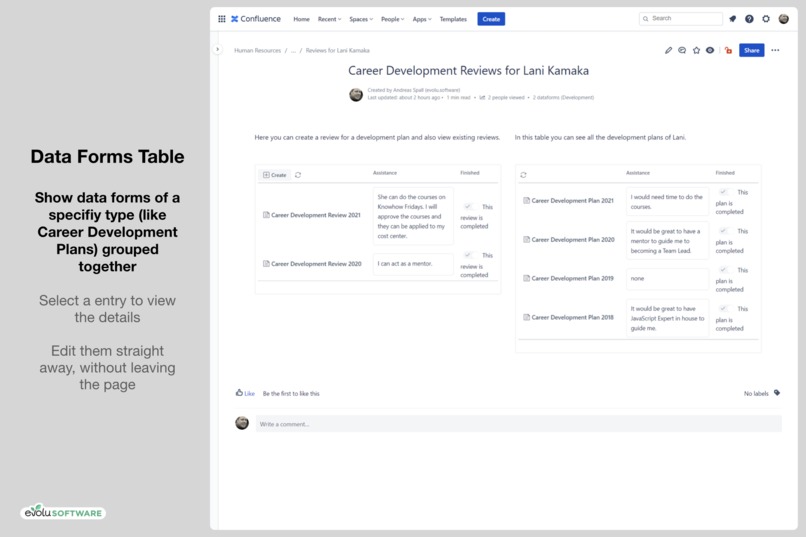Open Career Development Review 2020
Viewport: 806px width, 537px height.
point(316,264)
